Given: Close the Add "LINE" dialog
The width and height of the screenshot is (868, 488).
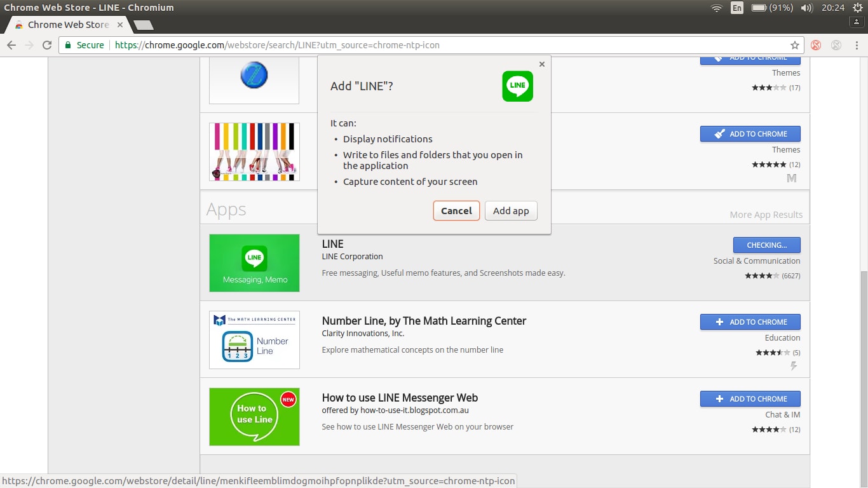Looking at the screenshot, I should 541,64.
